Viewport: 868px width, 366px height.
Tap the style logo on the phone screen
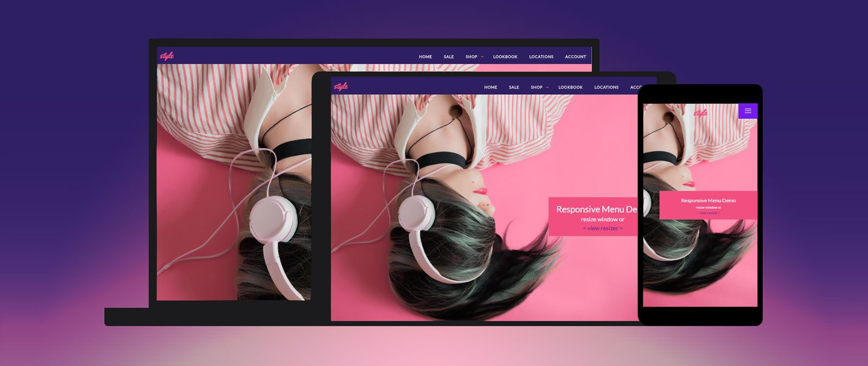pyautogui.click(x=700, y=113)
